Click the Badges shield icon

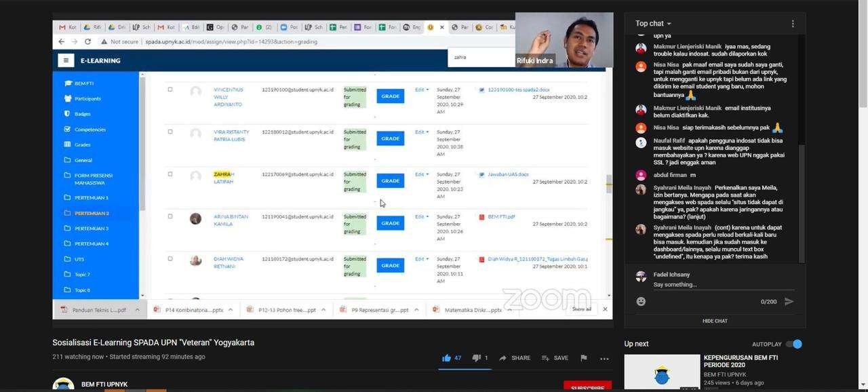click(x=67, y=113)
